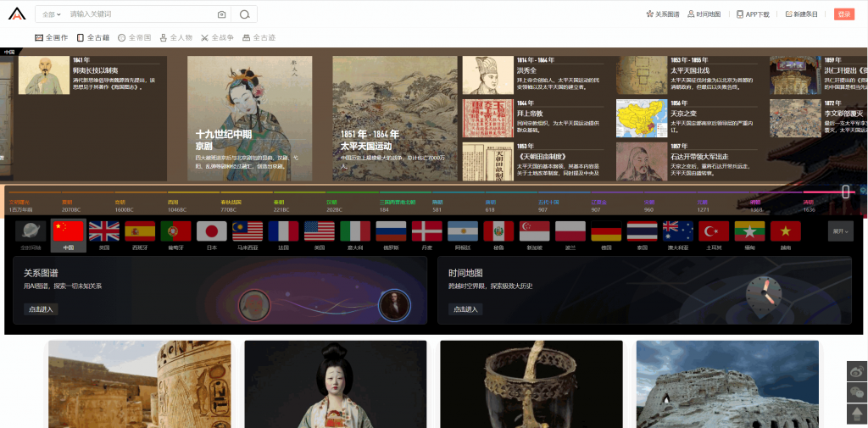Switch to the 全人物 tab

[x=176, y=37]
